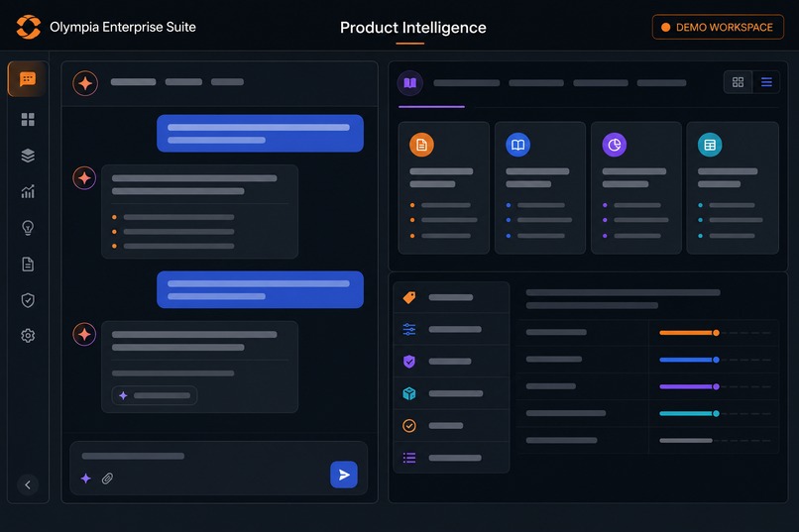The height and width of the screenshot is (532, 799).
Task: Open the blue book card
Action: coord(540,187)
